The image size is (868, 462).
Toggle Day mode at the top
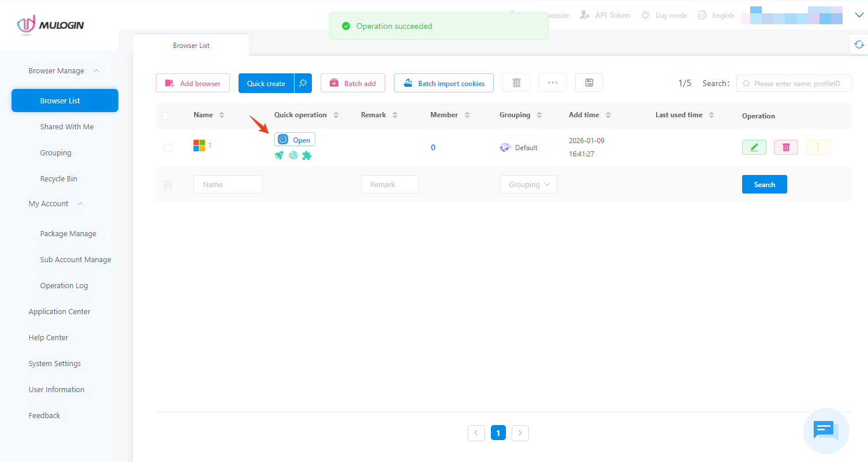click(664, 16)
